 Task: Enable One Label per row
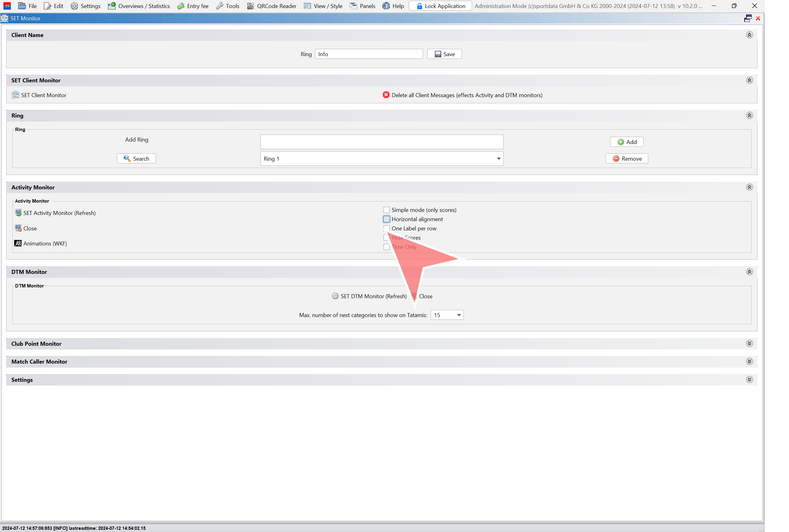[386, 228]
